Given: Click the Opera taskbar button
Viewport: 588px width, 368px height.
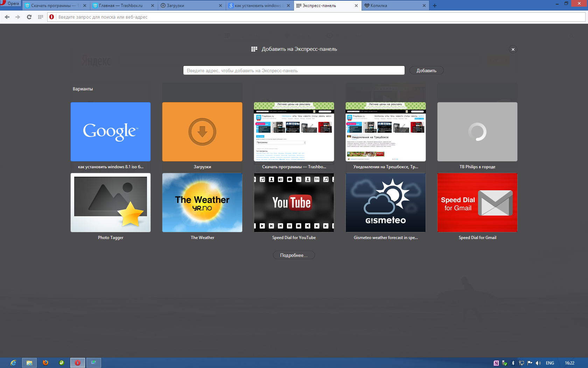Looking at the screenshot, I should [77, 363].
